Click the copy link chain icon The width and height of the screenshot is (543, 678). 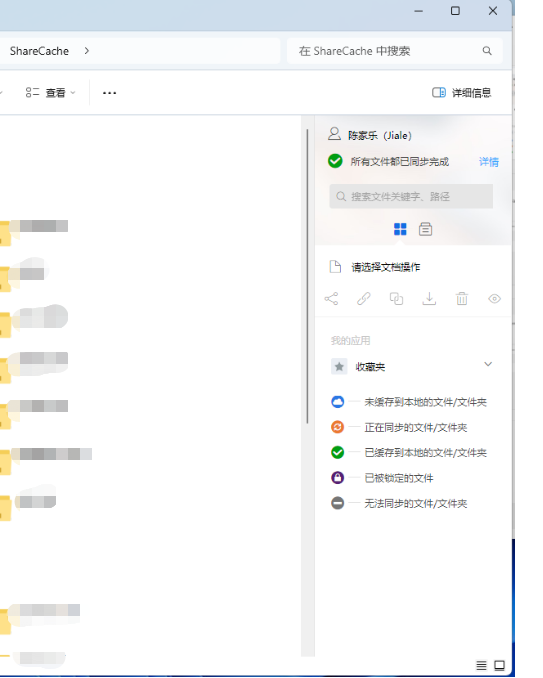pyautogui.click(x=364, y=299)
